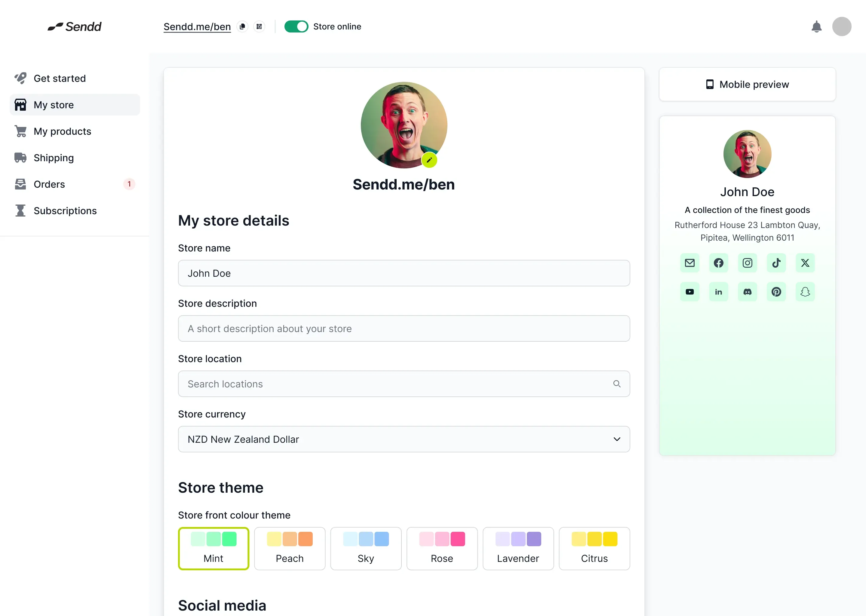
Task: Click the 'Store theme' heading
Action: coord(221,487)
